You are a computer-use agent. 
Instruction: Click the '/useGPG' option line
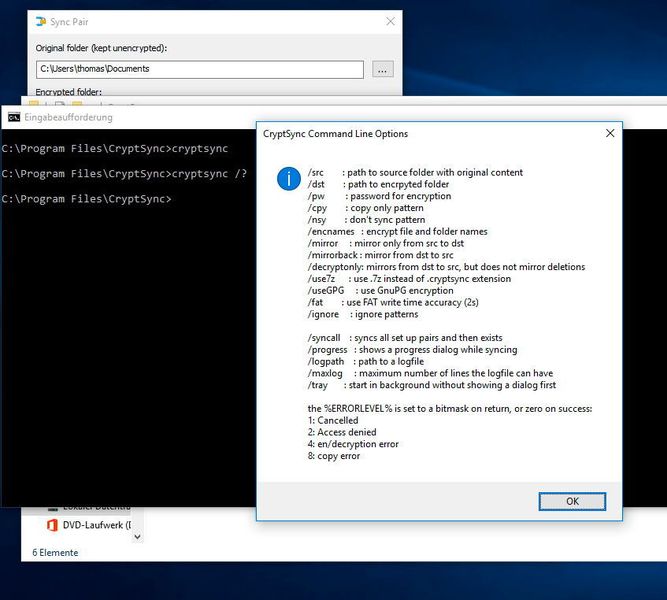380,291
